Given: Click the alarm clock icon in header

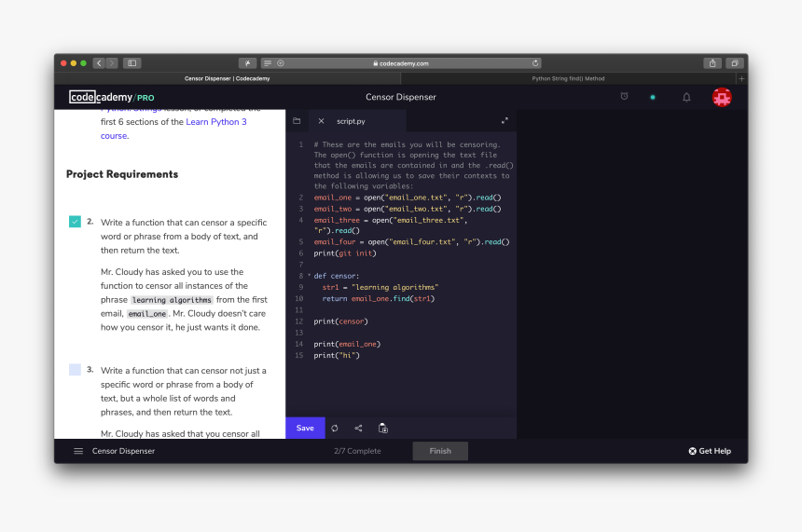Looking at the screenshot, I should [x=624, y=97].
